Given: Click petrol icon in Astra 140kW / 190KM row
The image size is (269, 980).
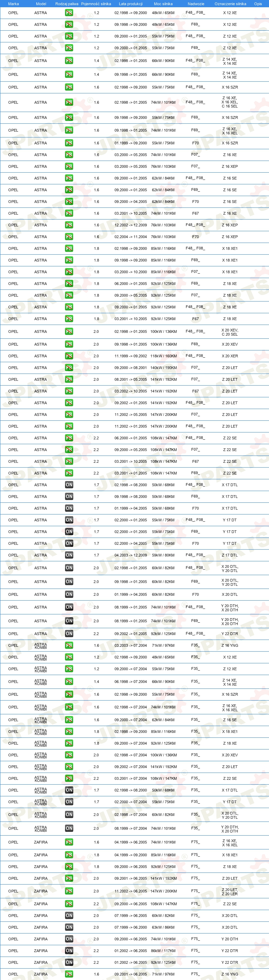Looking at the screenshot, I should pyautogui.click(x=69, y=367).
